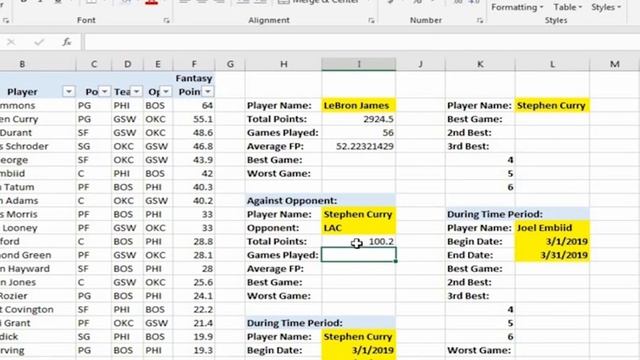
Task: Select column L header
Action: coord(552,64)
